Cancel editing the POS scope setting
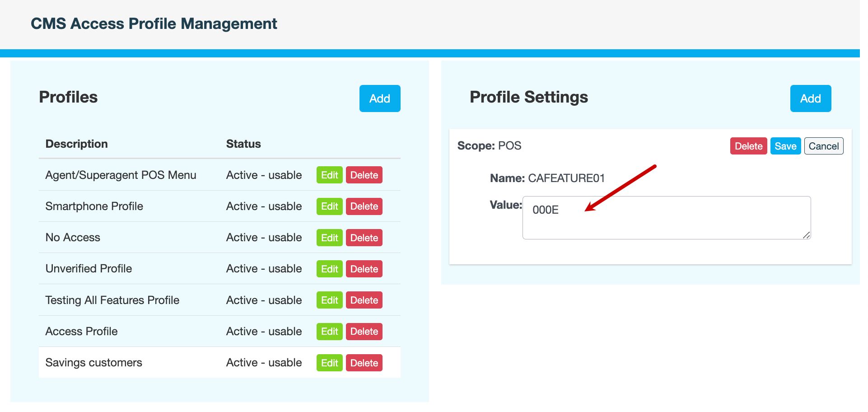 [x=823, y=146]
